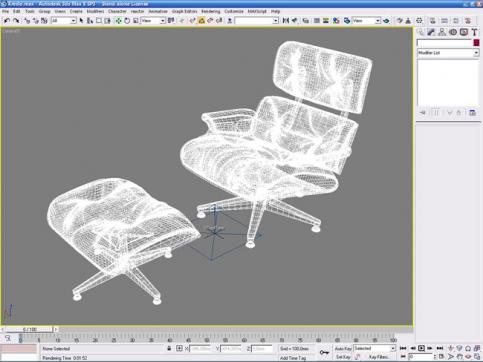The image size is (483, 362).
Task: Toggle the Selection Lock padlock
Action: [x=169, y=348]
